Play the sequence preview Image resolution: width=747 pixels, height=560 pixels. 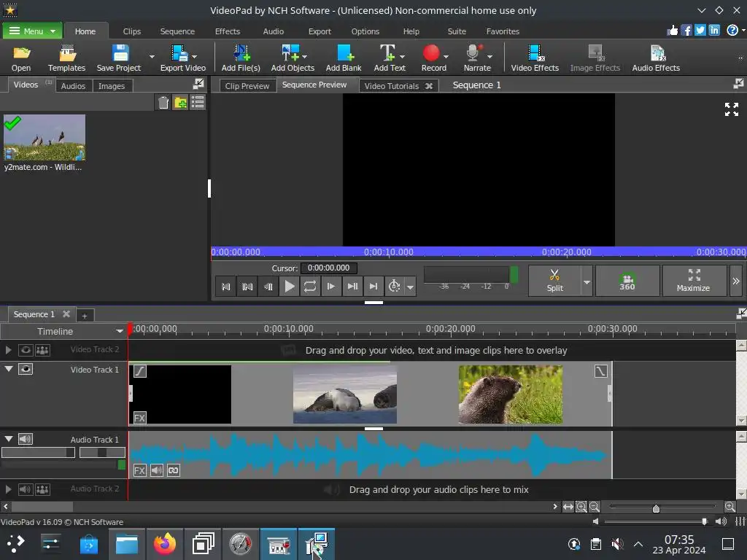(289, 286)
